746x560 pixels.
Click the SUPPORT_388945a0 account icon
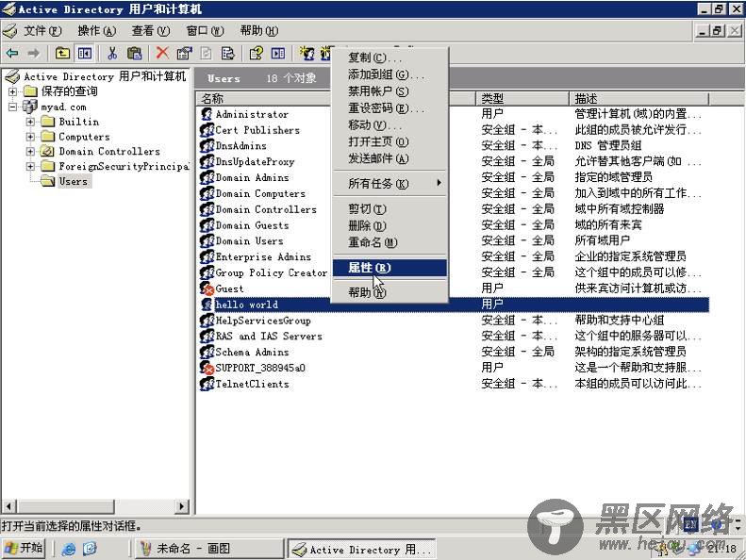[x=207, y=368]
